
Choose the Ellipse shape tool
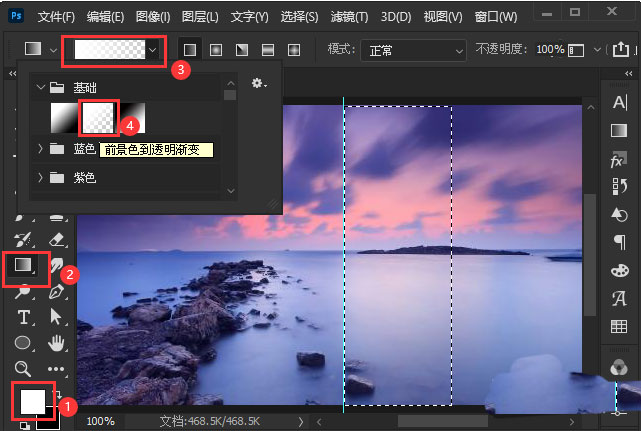pos(25,343)
